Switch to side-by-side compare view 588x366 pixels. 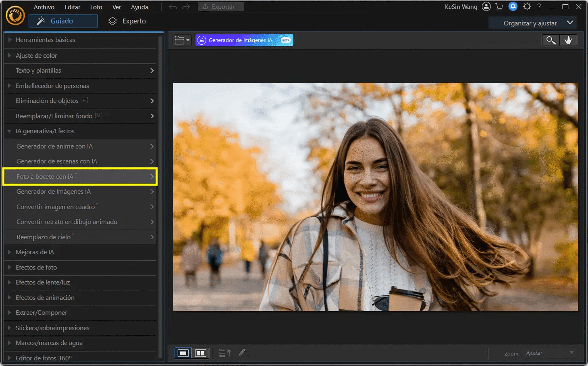[x=201, y=353]
